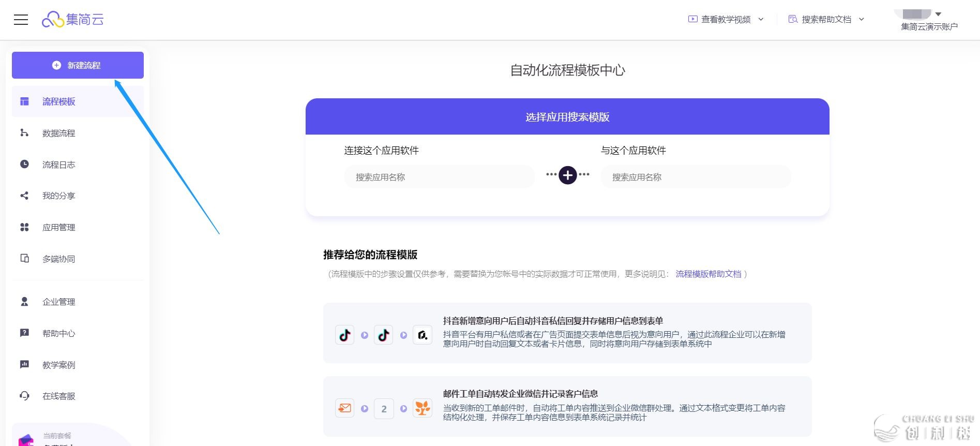Expand the 查看教学视频 dropdown arrow
Image resolution: width=980 pixels, height=446 pixels.
[x=761, y=19]
